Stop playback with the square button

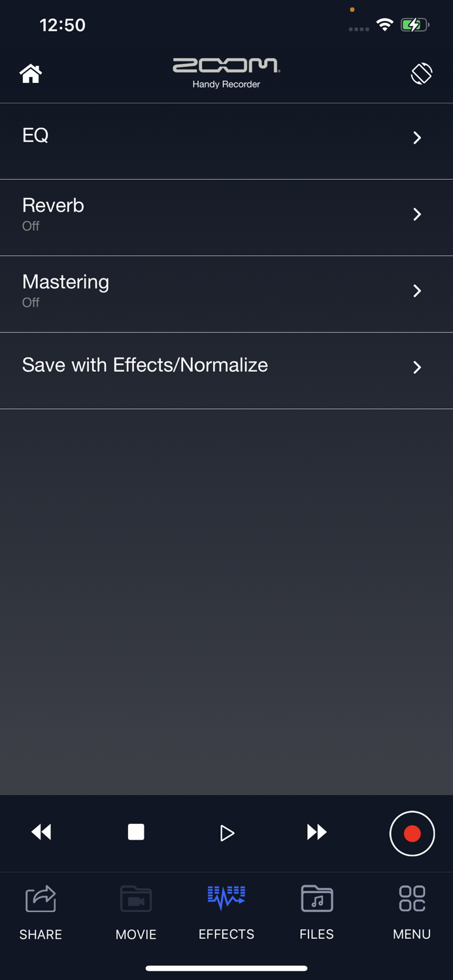136,832
